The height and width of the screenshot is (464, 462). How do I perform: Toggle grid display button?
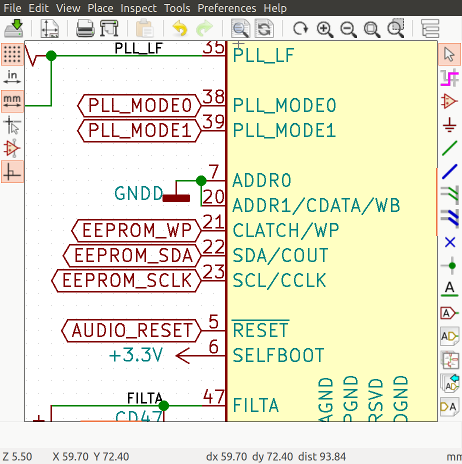point(12,54)
